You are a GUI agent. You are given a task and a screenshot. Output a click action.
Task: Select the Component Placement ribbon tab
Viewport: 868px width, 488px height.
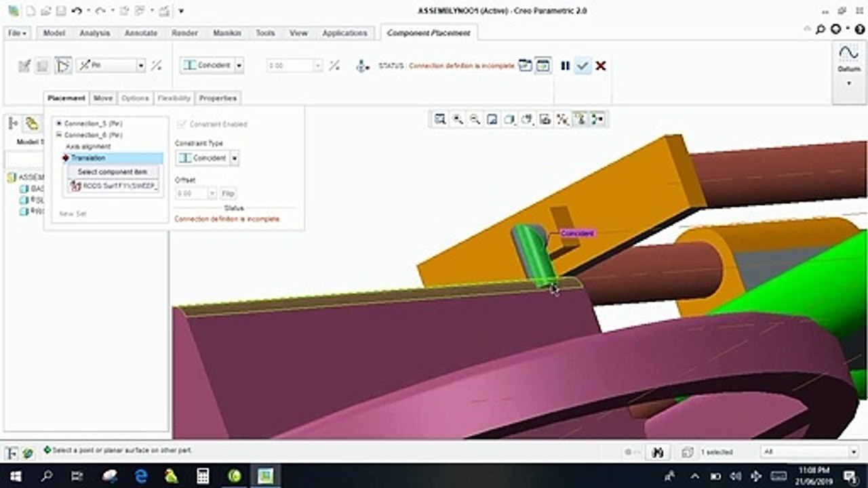[x=429, y=33]
